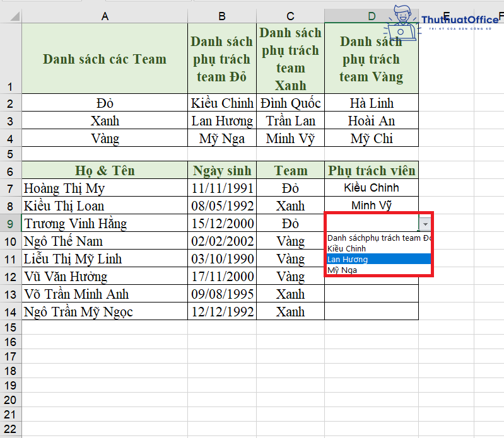Click date cell '08/05/1992'
This screenshot has height=438, width=504.
coord(222,205)
